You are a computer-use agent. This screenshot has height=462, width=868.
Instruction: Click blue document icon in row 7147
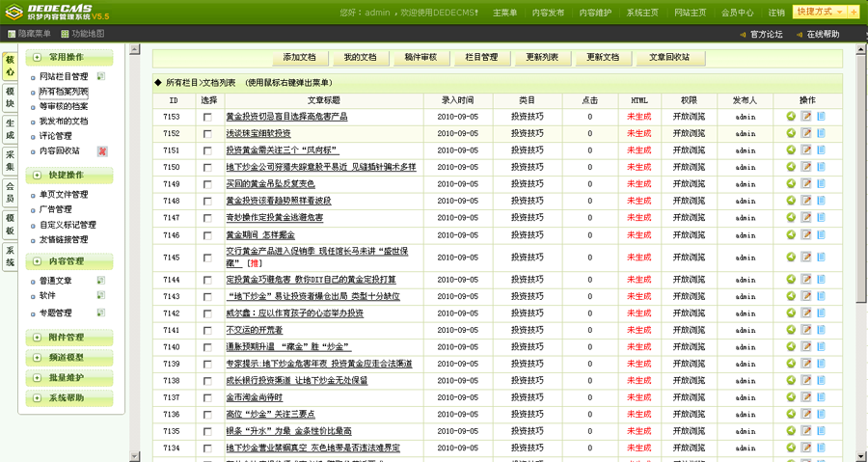(821, 217)
